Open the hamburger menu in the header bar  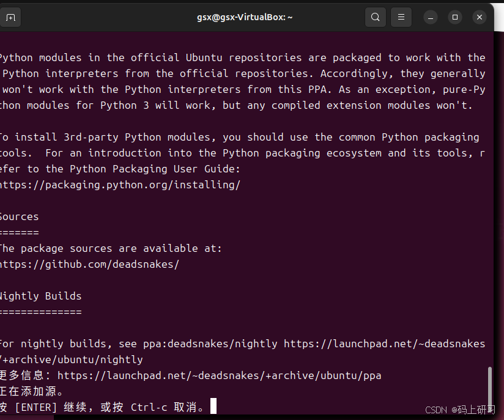401,17
